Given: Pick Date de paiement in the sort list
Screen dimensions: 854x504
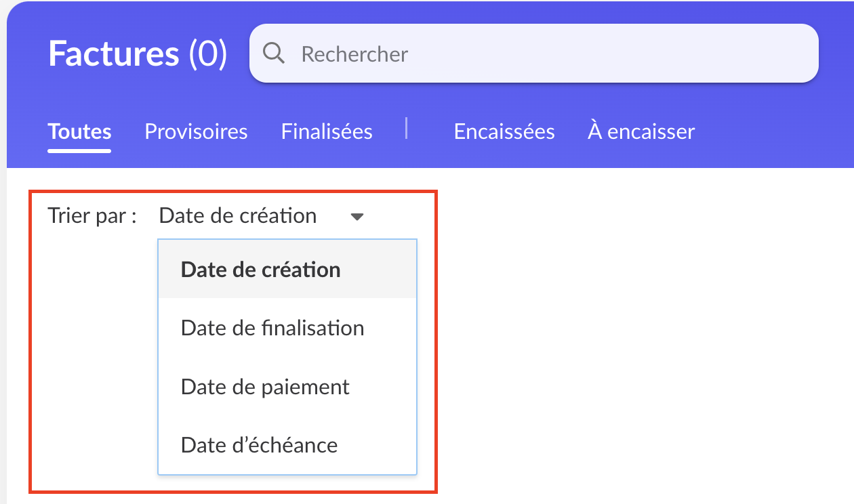Looking at the screenshot, I should [287, 387].
